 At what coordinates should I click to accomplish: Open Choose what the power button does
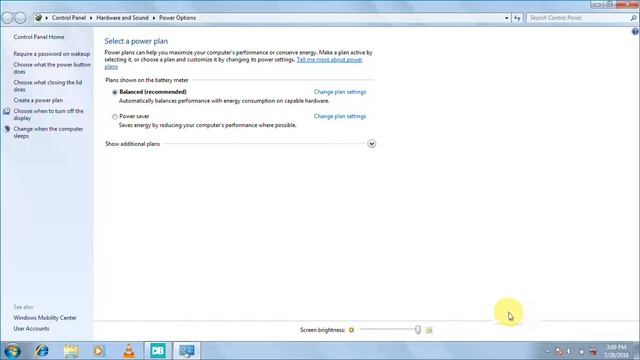point(52,68)
